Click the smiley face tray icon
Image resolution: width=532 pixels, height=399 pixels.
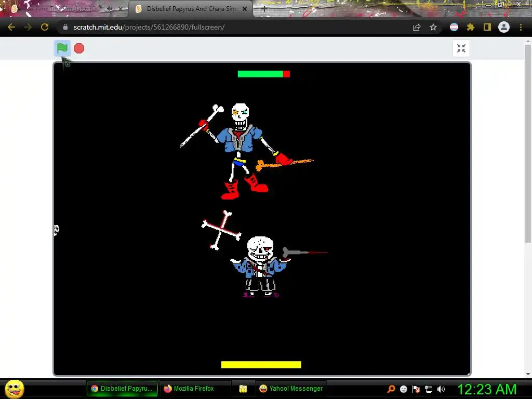click(403, 389)
